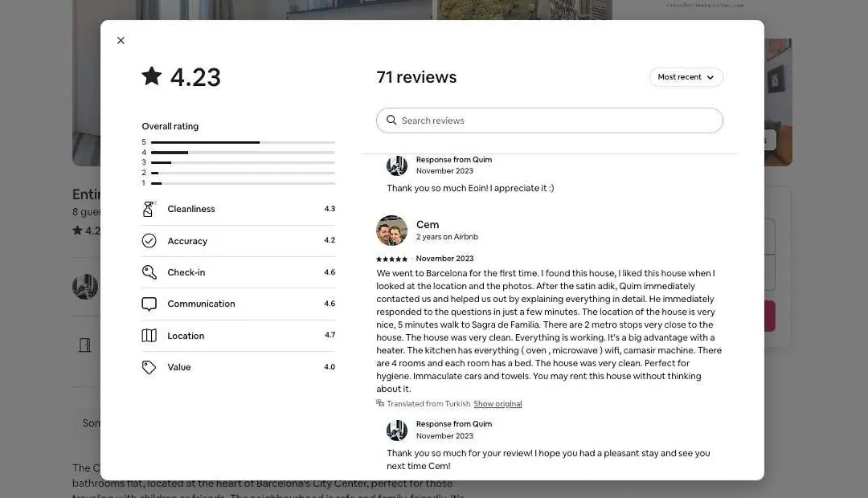This screenshot has height=498, width=868.
Task: Click the 5-star rating bar
Action: [243, 142]
